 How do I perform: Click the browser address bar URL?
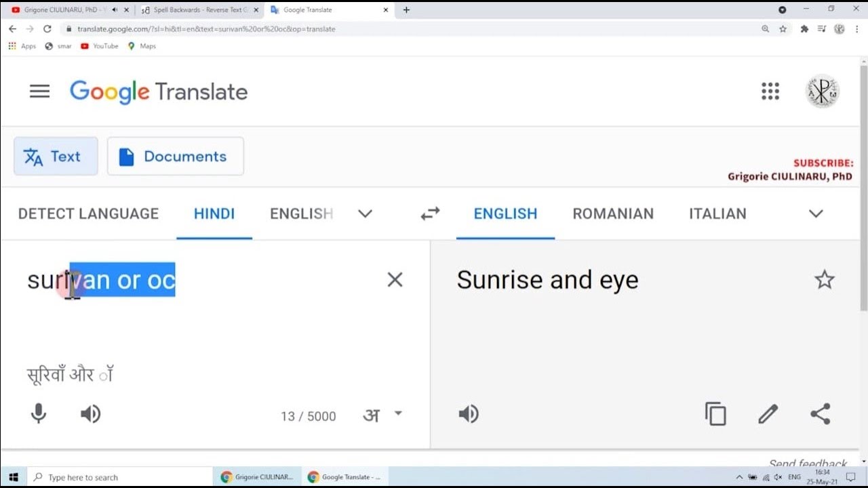click(x=206, y=29)
